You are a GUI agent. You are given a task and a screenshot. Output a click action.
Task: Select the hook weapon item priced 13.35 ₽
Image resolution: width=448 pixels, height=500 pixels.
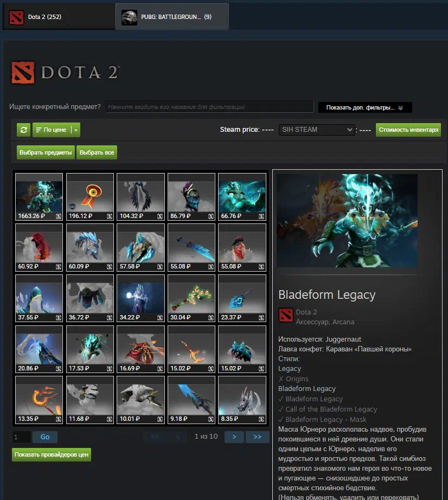39,400
